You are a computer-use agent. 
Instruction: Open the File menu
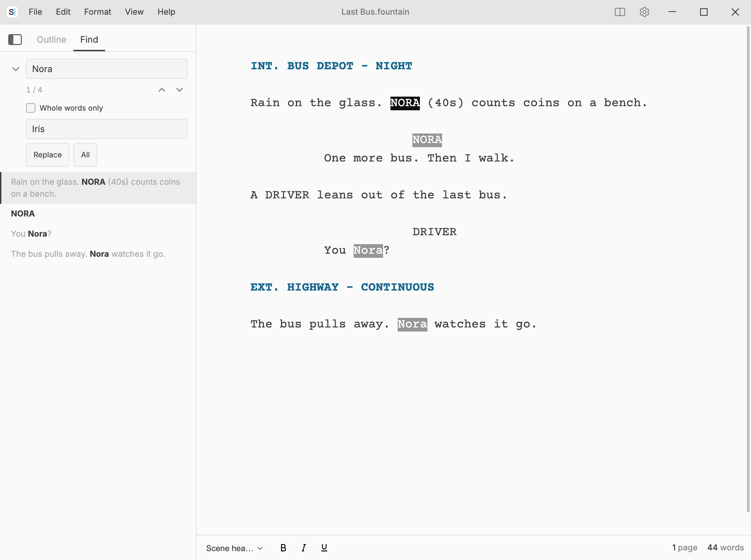tap(35, 12)
